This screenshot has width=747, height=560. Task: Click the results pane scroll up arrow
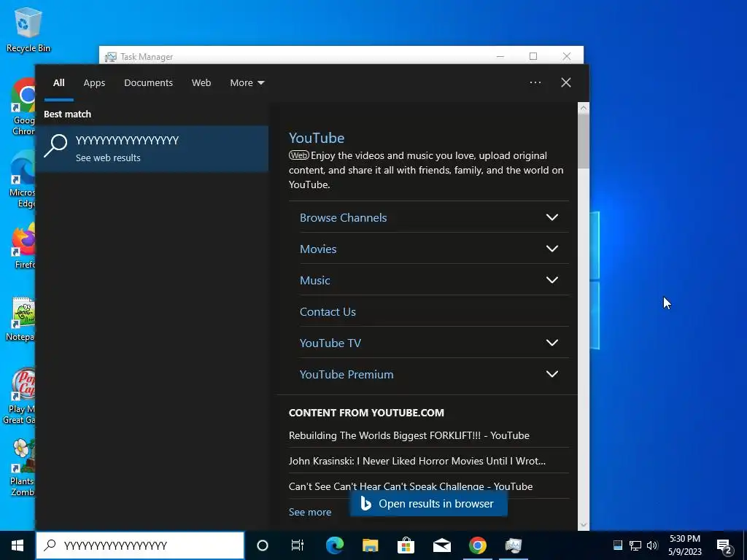583,108
